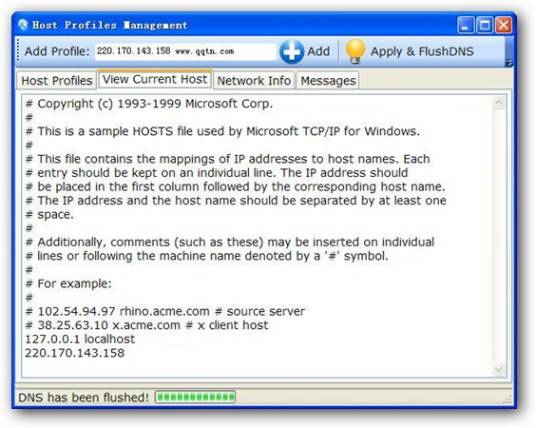536x428 pixels.
Task: Maximize the Host Profiles Management window
Action: (x=484, y=25)
